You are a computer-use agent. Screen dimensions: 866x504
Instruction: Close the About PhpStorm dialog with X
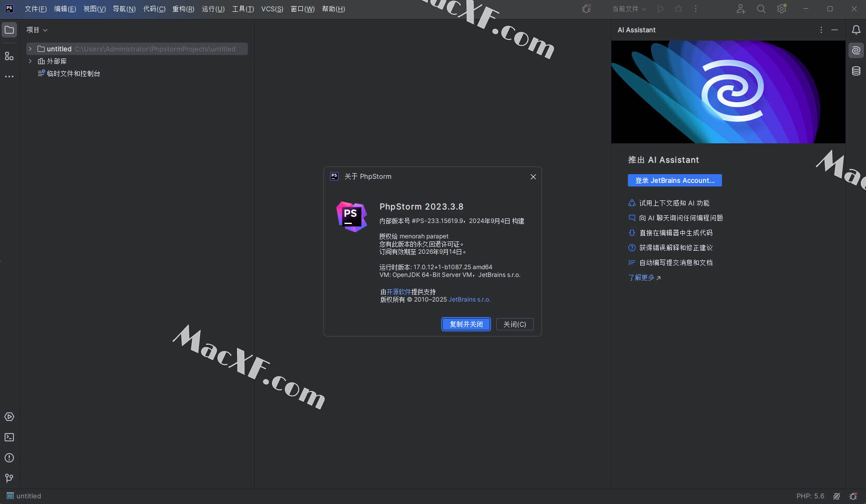tap(533, 177)
